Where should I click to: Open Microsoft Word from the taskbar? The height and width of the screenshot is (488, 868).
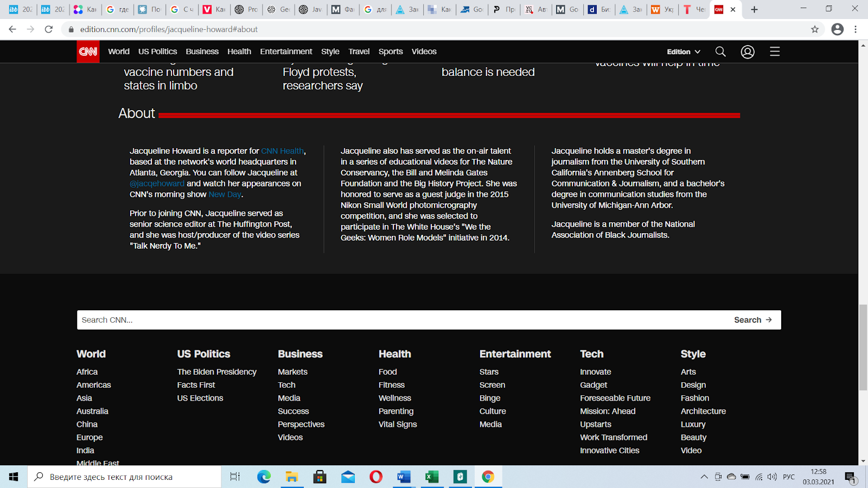click(x=404, y=477)
